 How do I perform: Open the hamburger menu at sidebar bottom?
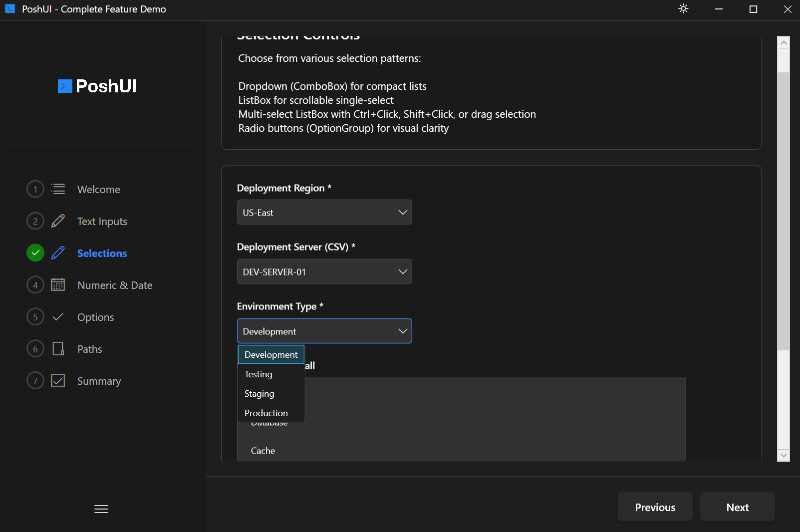coord(101,509)
